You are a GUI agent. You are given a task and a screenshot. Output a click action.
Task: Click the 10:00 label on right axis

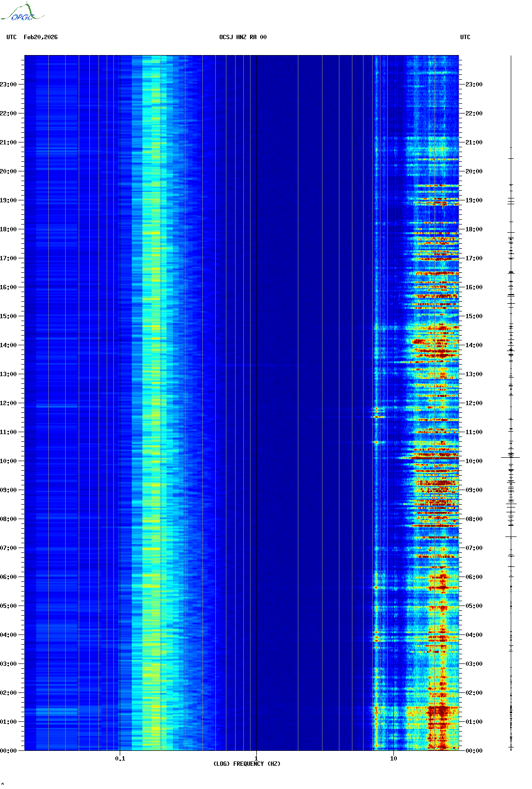point(474,461)
